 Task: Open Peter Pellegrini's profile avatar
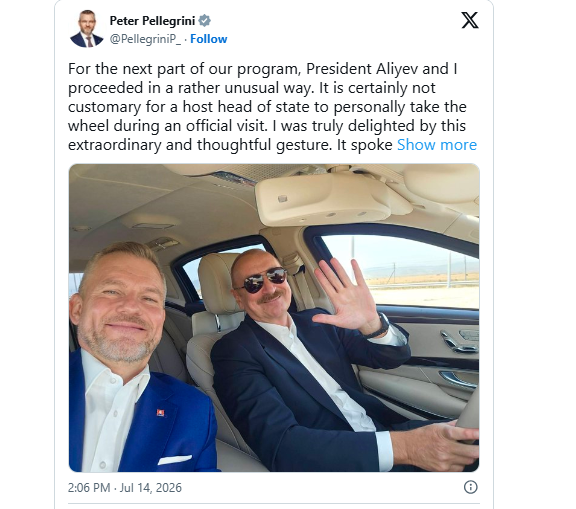(x=87, y=29)
